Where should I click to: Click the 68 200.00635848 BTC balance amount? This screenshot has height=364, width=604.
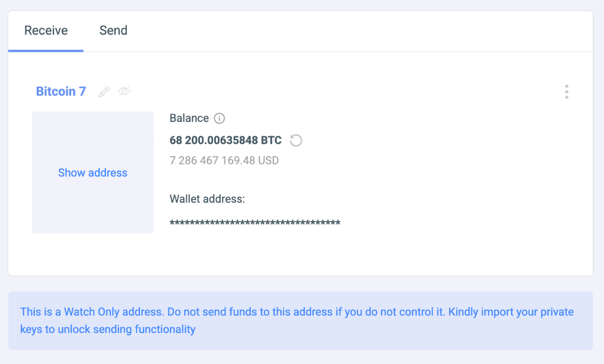click(x=214, y=141)
